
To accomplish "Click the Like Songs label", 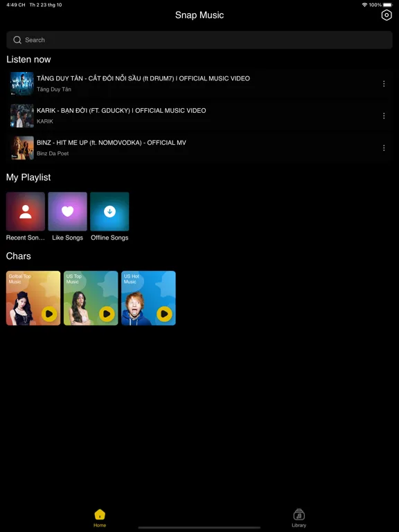I will pos(67,238).
